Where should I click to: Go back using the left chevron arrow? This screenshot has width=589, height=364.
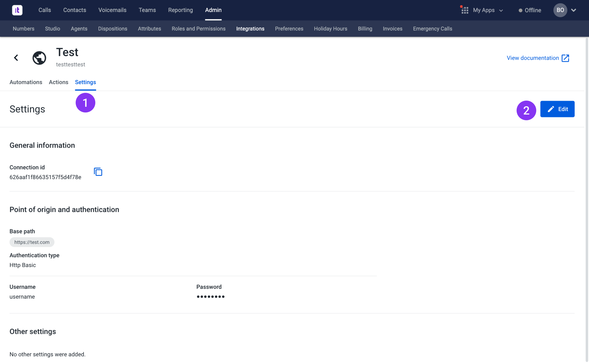[16, 58]
